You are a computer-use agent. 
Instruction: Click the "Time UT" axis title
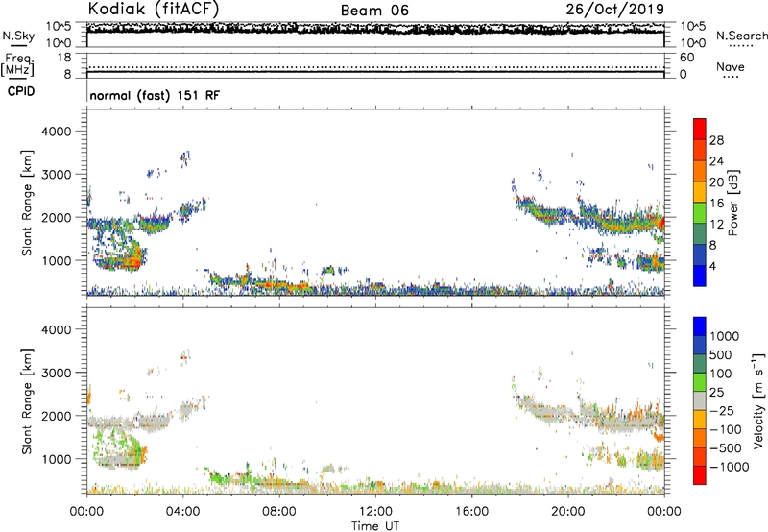coord(375,526)
